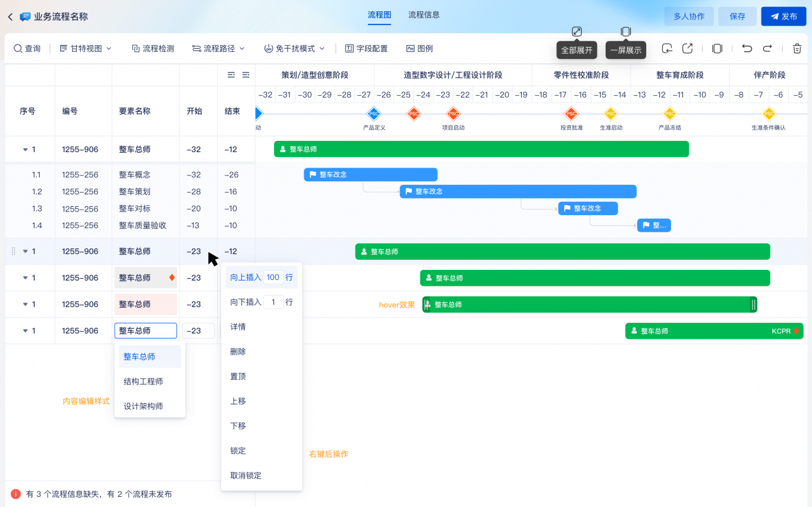Select the 产品定义 milestone diamond
The image size is (812, 507).
[374, 114]
